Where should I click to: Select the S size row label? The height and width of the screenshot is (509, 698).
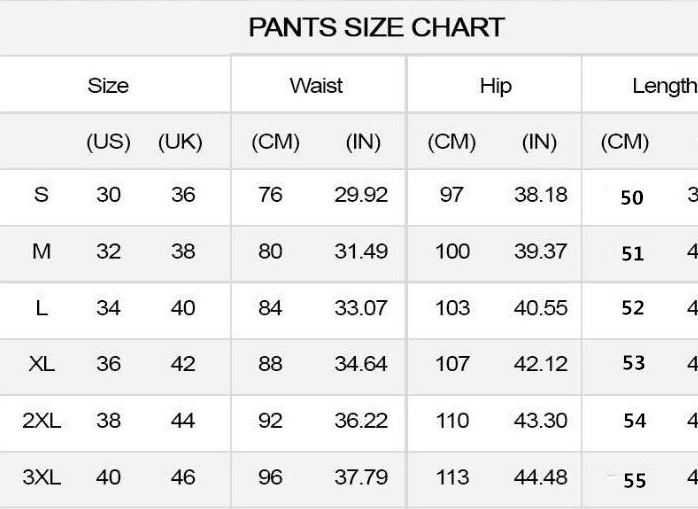[41, 194]
